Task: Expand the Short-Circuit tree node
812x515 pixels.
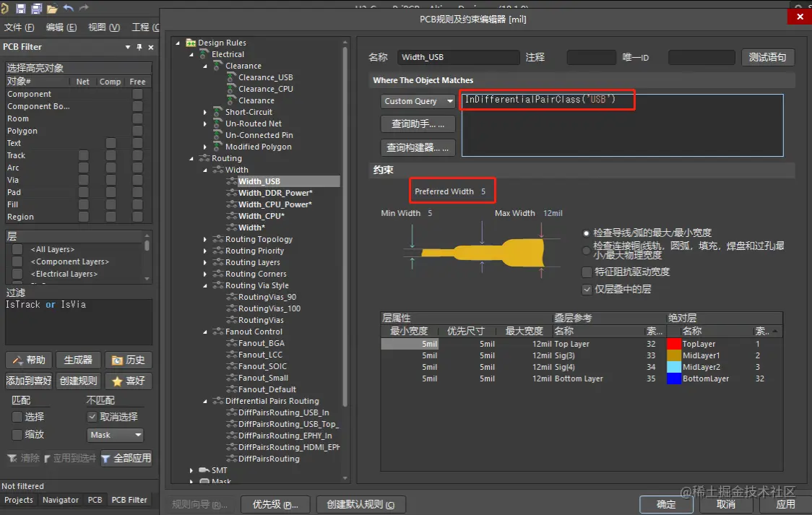Action: coord(205,112)
